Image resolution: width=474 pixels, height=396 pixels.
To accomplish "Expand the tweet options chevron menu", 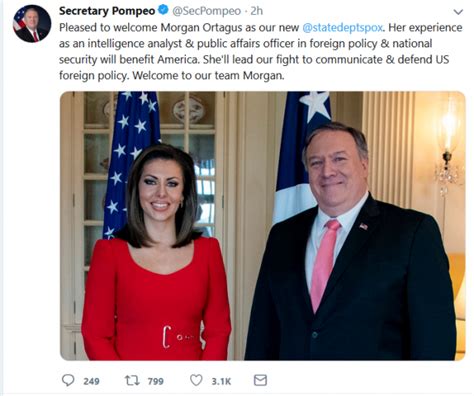I will (x=459, y=12).
